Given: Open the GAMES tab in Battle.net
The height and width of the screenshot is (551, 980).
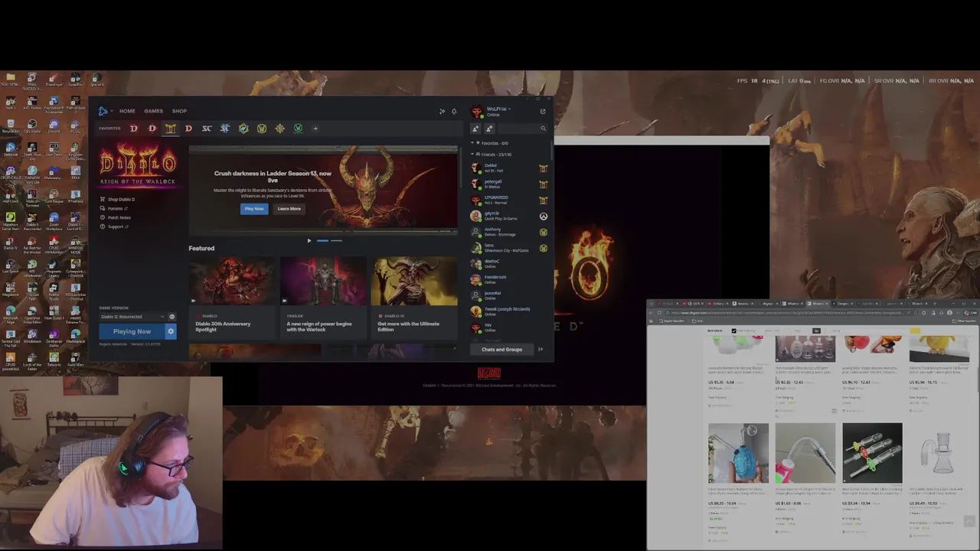Looking at the screenshot, I should click(x=153, y=111).
